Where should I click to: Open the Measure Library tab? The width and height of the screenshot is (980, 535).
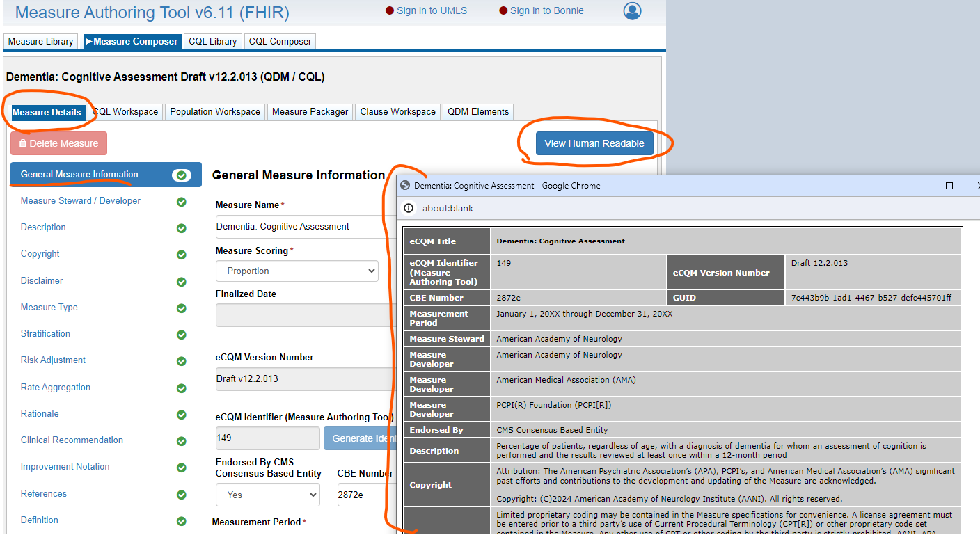[40, 42]
